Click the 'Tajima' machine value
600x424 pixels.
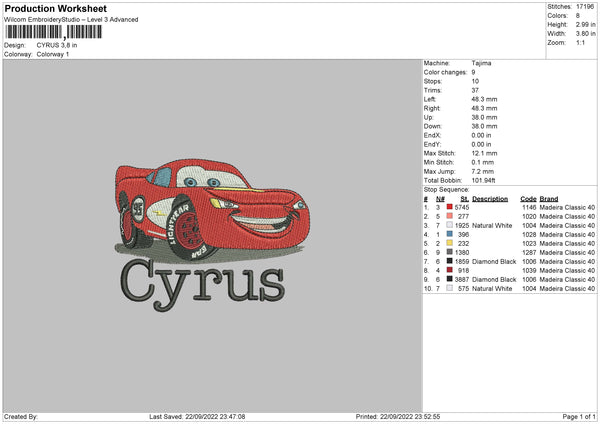coord(481,63)
